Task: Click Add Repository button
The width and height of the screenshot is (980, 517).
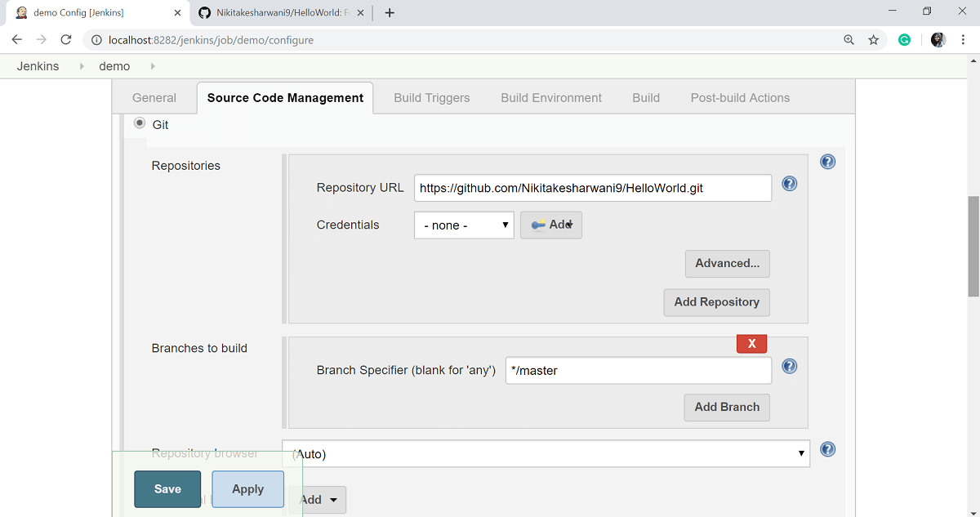Action: pos(717,302)
